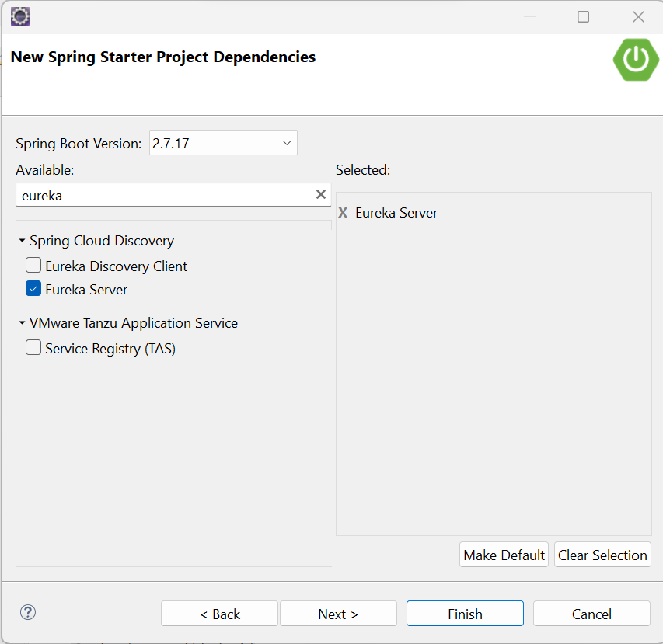Remove Eureka Server from the Selected list
This screenshot has width=663, height=644.
[343, 213]
